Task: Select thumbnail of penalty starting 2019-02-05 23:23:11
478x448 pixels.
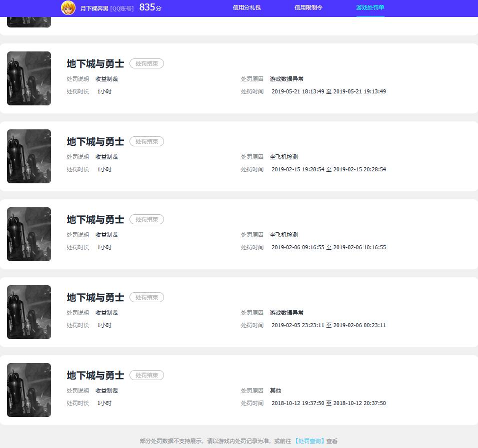Action: pyautogui.click(x=29, y=312)
